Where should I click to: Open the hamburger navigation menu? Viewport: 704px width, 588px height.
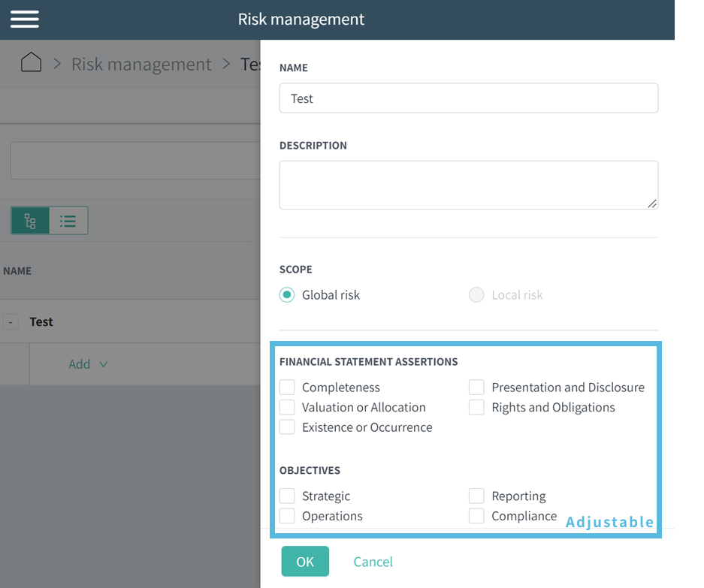click(x=24, y=19)
